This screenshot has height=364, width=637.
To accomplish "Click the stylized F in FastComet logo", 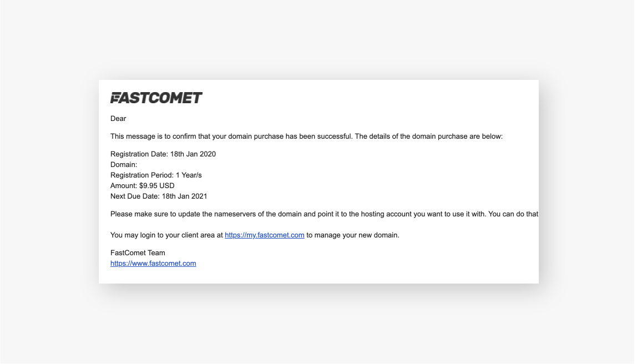I will tap(116, 98).
